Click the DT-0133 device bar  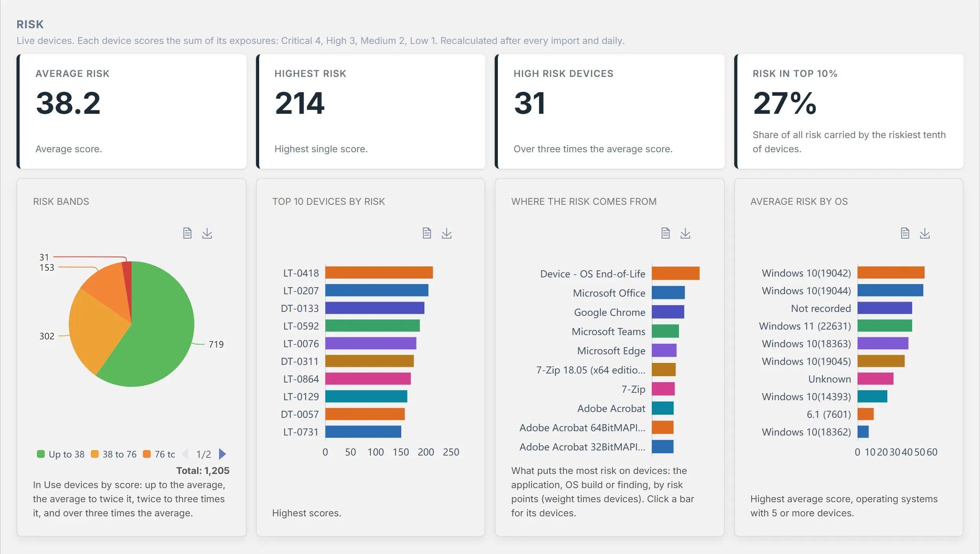pyautogui.click(x=375, y=308)
